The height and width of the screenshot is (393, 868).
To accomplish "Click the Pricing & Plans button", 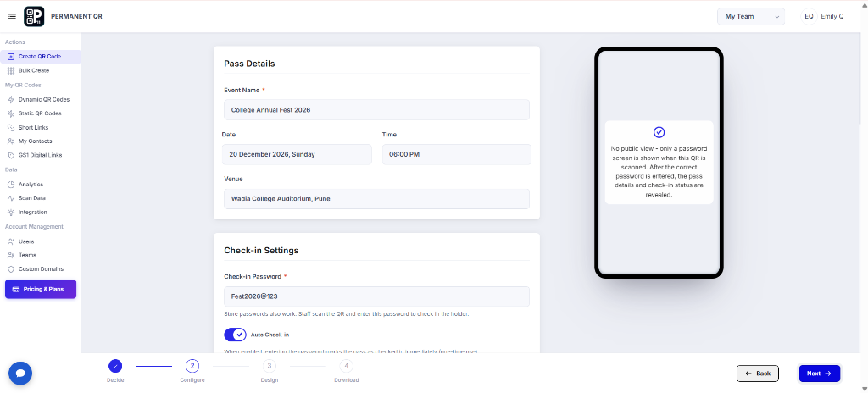I will point(41,289).
